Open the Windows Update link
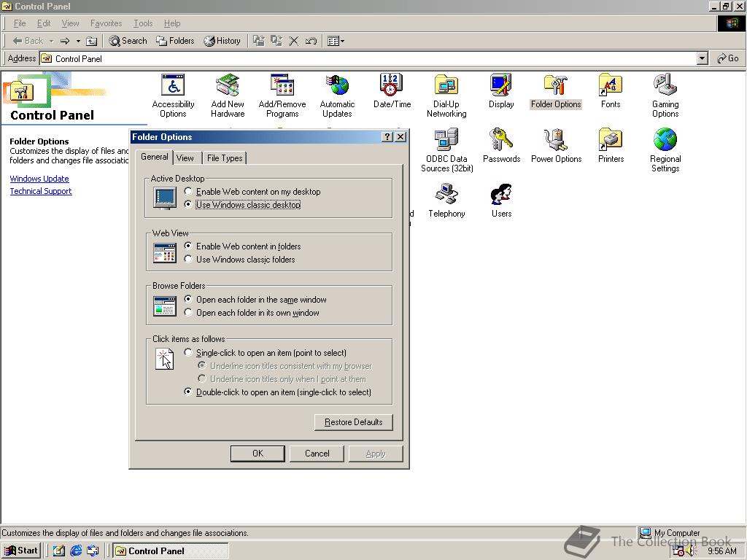Image resolution: width=747 pixels, height=560 pixels. click(39, 179)
